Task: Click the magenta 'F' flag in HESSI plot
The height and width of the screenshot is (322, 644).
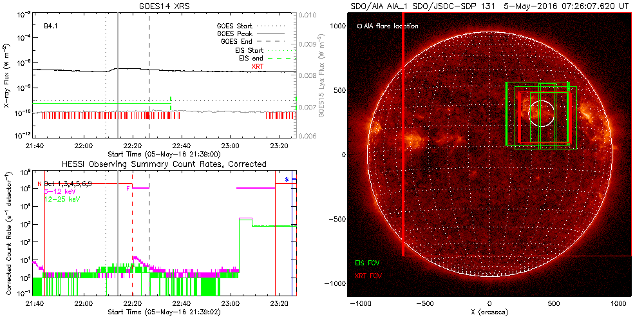Action: click(x=128, y=188)
